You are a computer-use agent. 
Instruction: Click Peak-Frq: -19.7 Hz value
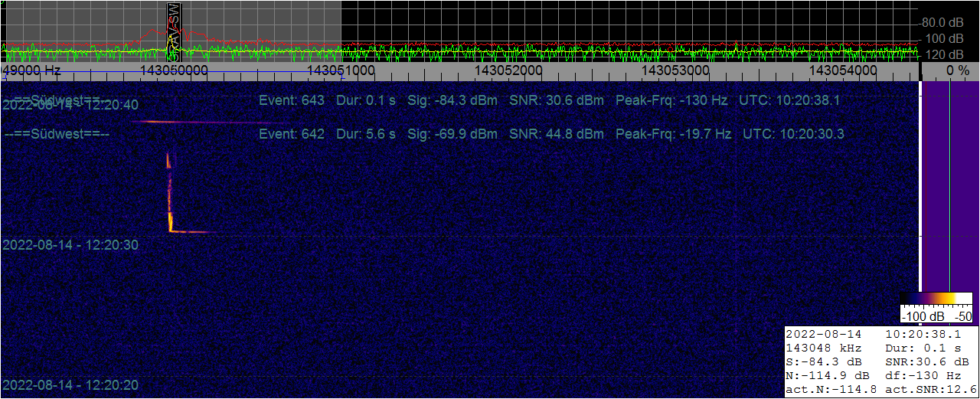674,134
